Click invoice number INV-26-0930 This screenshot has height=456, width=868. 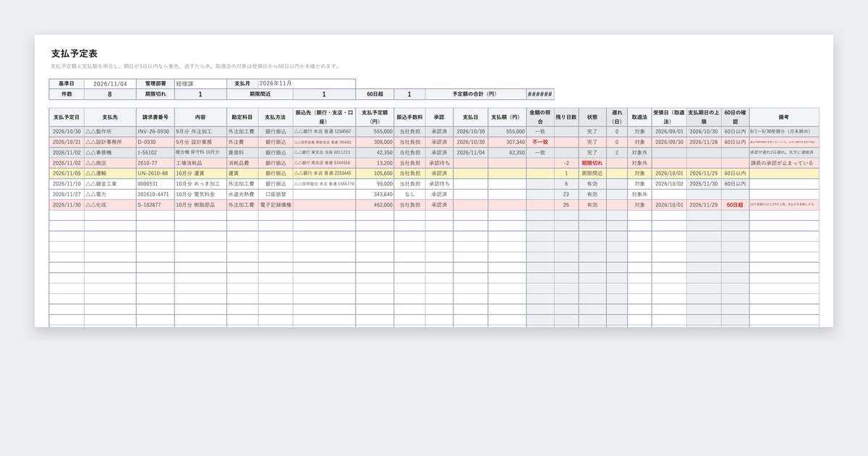(x=155, y=132)
